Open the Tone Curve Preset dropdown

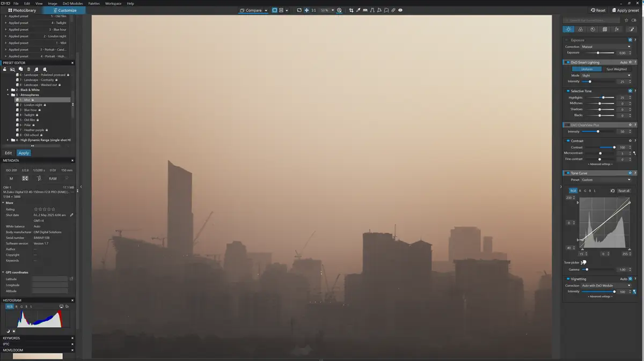[x=606, y=180]
